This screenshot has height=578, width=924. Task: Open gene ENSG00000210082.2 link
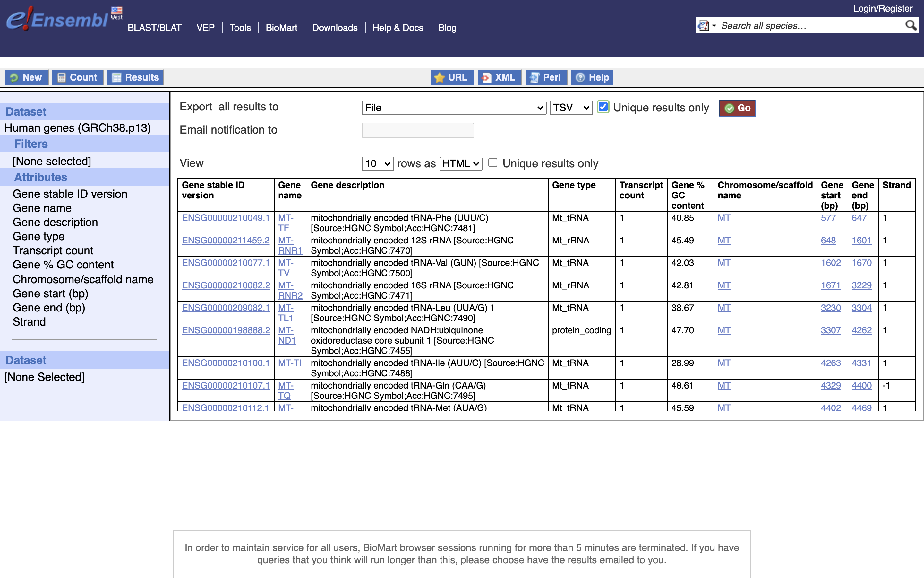pos(226,285)
